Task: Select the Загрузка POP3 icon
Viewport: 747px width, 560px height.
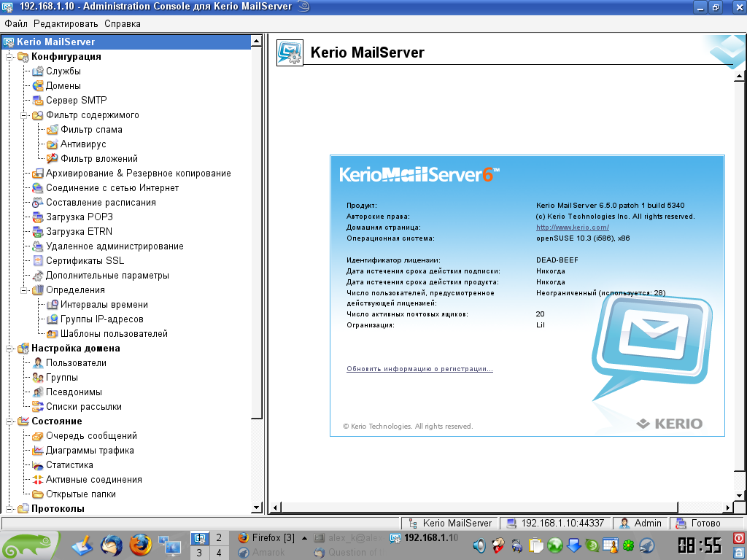Action: point(38,217)
